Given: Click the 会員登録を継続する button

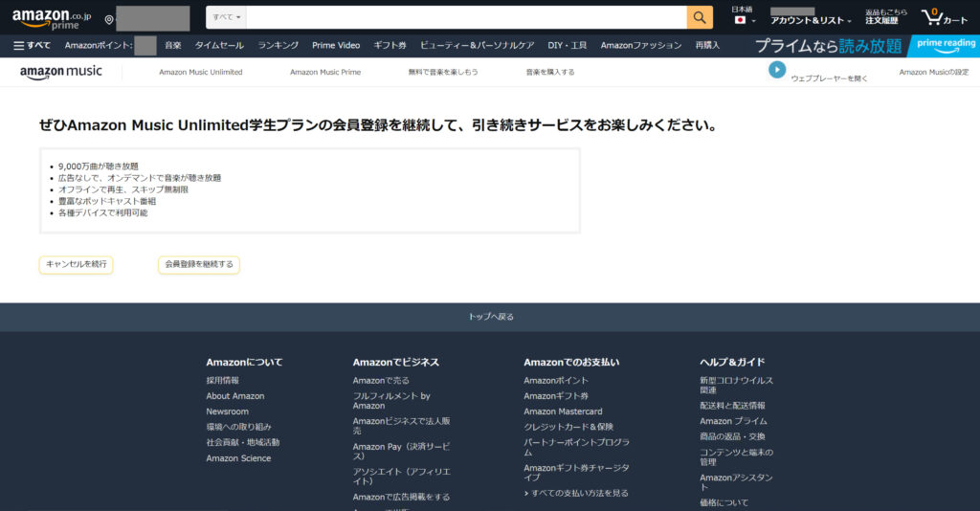Looking at the screenshot, I should click(x=199, y=265).
